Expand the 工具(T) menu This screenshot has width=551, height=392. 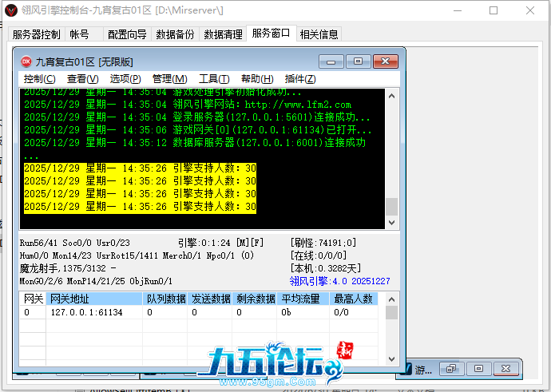(213, 79)
